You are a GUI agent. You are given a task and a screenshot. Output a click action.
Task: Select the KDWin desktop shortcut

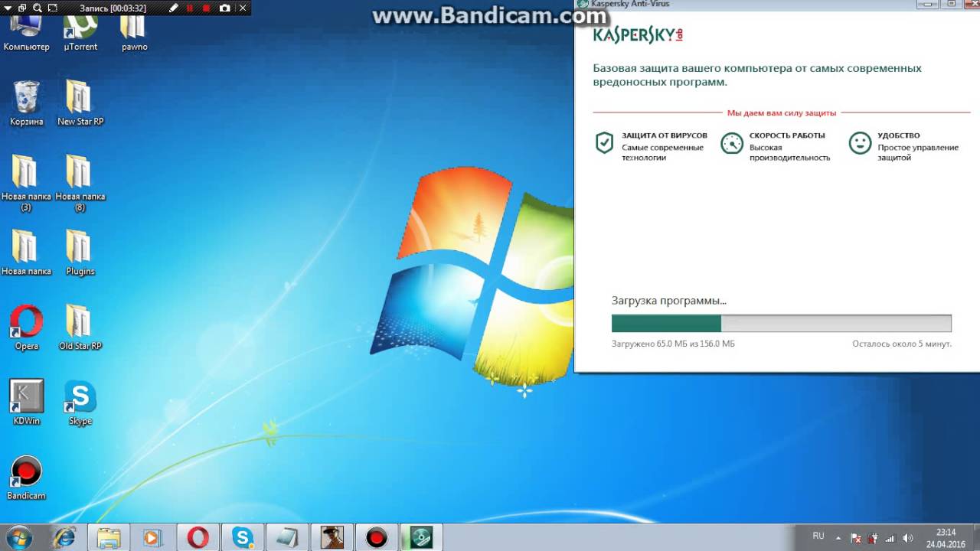26,403
